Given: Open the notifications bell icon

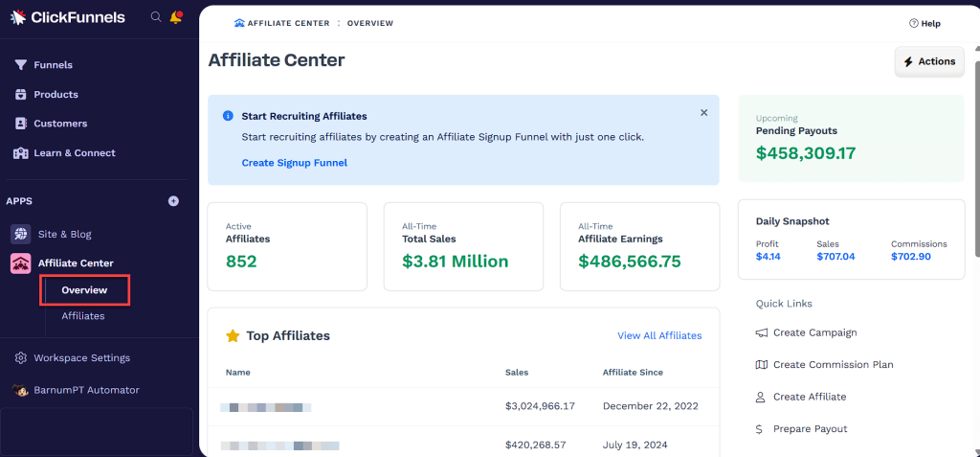Looking at the screenshot, I should 176,17.
